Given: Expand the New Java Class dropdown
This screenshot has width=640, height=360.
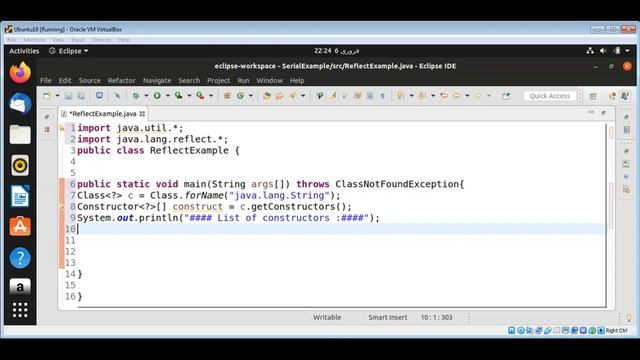Looking at the screenshot, I should (251, 96).
